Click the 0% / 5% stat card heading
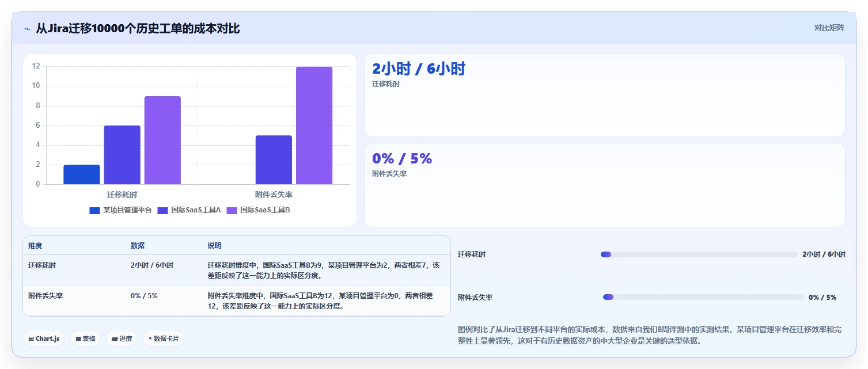 click(x=402, y=159)
